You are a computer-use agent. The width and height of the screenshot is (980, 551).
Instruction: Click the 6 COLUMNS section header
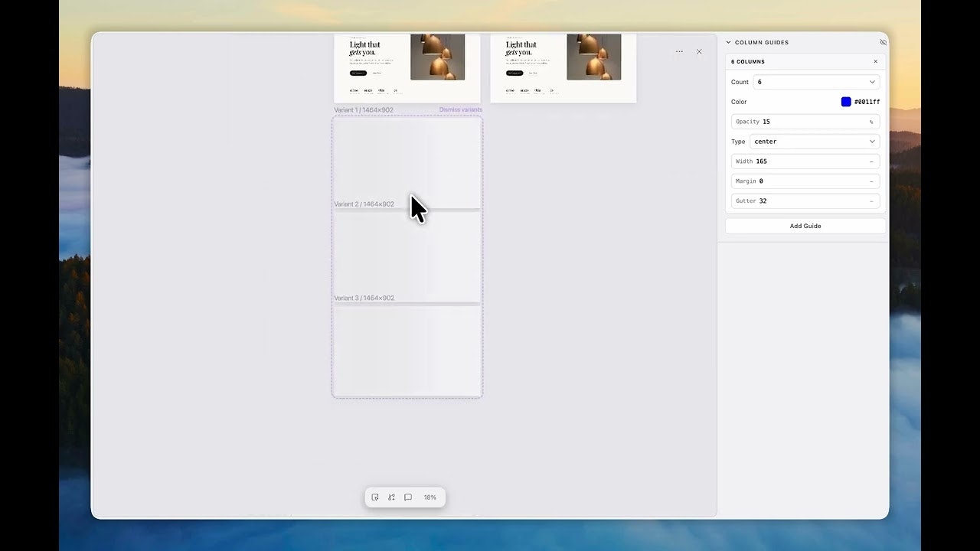(746, 61)
